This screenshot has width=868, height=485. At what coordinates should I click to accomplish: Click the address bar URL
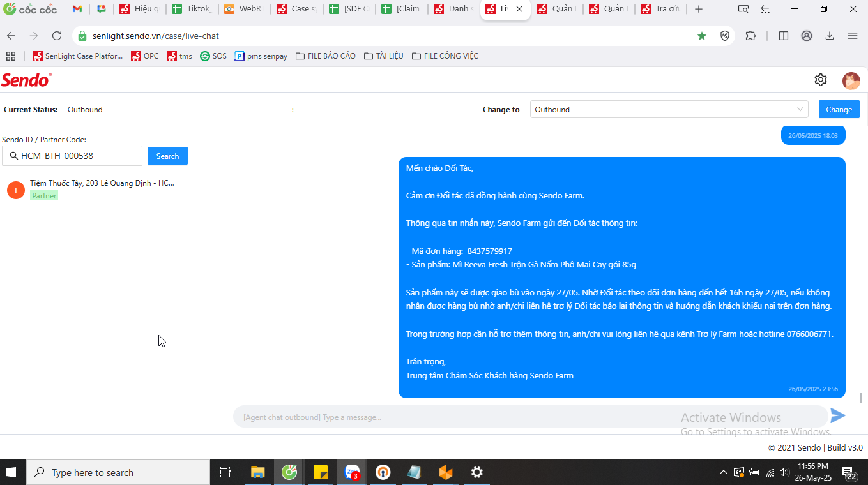click(156, 36)
